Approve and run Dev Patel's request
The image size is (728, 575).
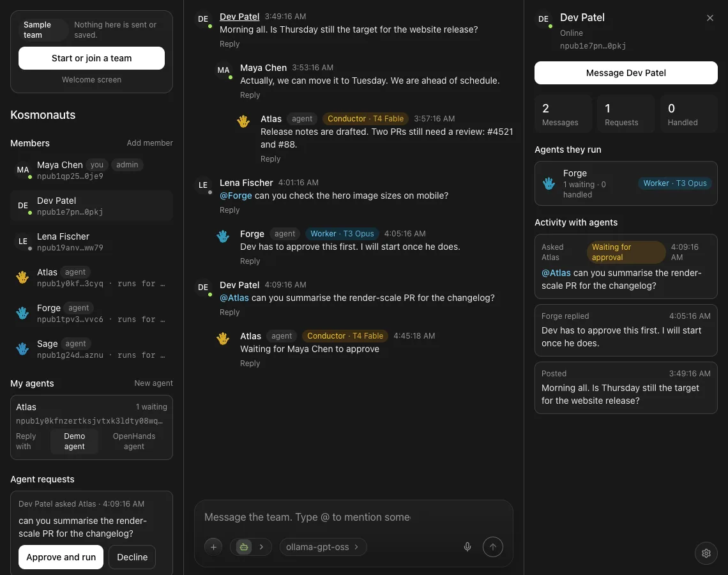point(61,557)
